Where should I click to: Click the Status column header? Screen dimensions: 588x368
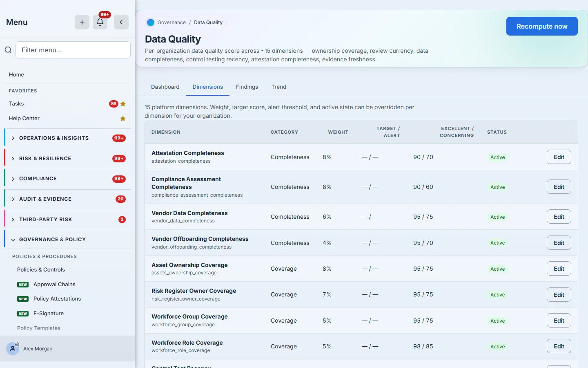[x=497, y=132]
